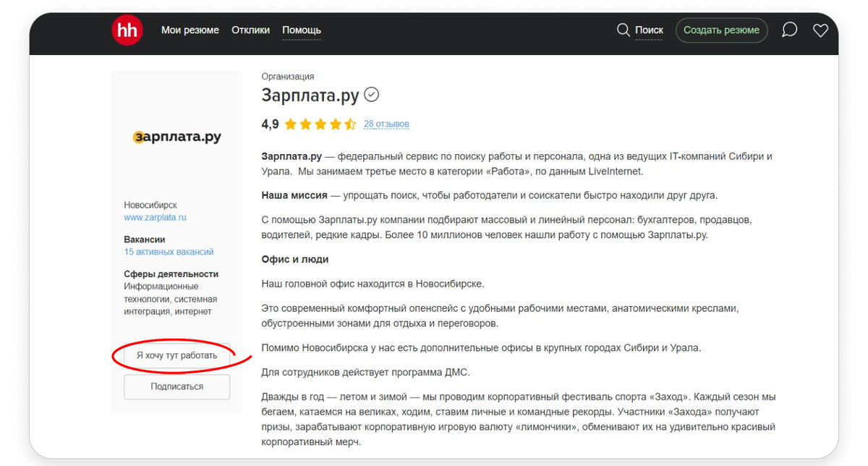Open favorites heart icon
Image resolution: width=868 pixels, height=466 pixels.
[x=820, y=30]
